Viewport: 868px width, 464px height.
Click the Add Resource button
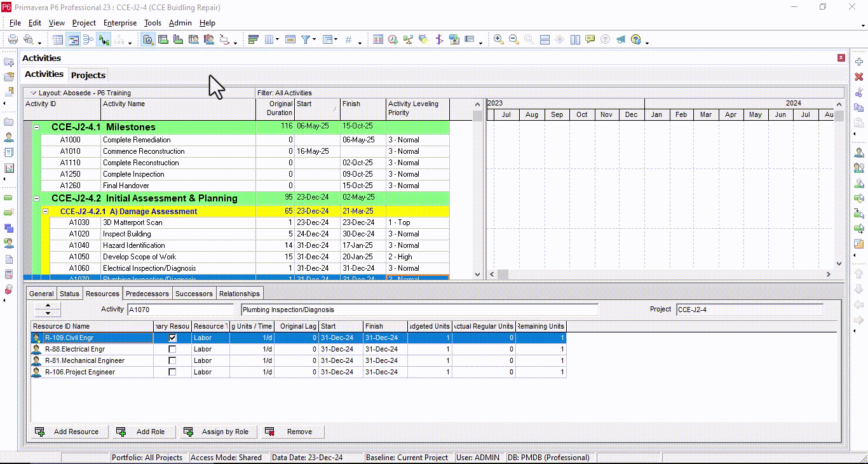[x=69, y=432]
